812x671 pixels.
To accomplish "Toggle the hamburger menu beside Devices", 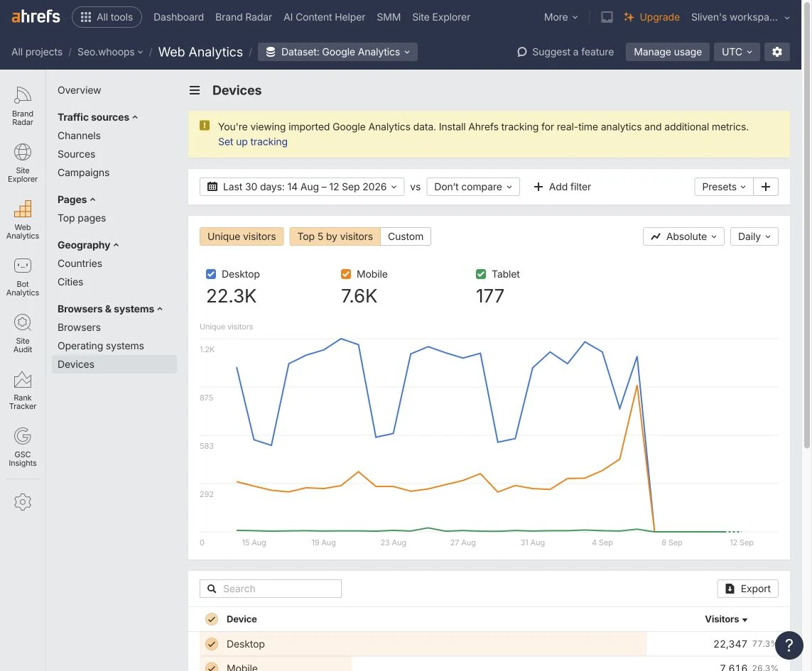I will [195, 90].
